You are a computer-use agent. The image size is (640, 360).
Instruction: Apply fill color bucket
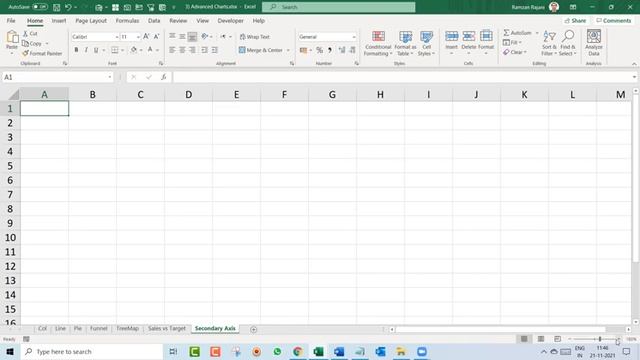[x=133, y=50]
